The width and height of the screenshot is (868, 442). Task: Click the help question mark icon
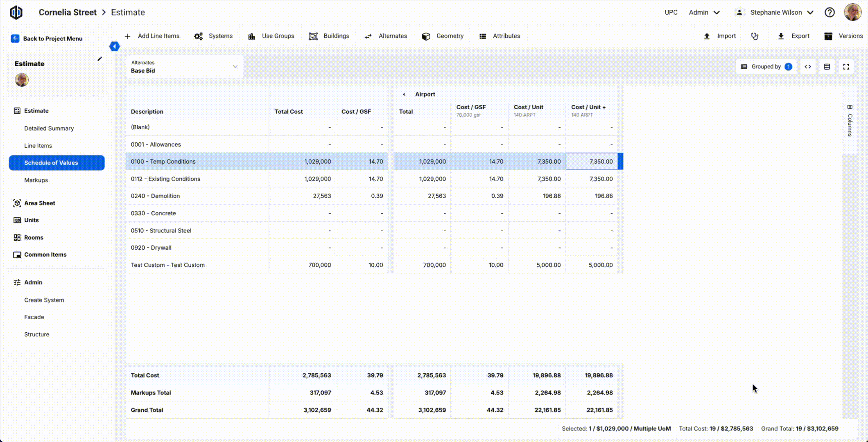coord(830,12)
